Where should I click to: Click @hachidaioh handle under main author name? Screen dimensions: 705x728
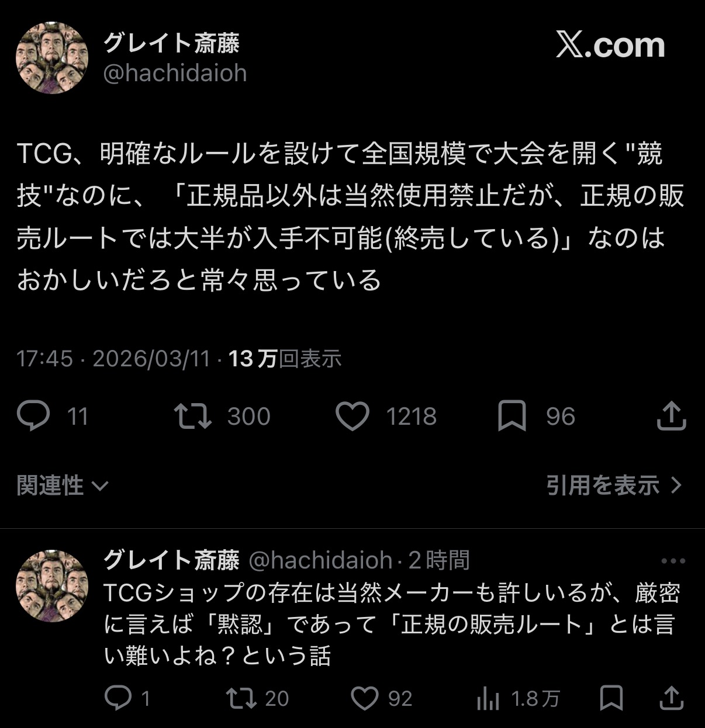coord(175,74)
